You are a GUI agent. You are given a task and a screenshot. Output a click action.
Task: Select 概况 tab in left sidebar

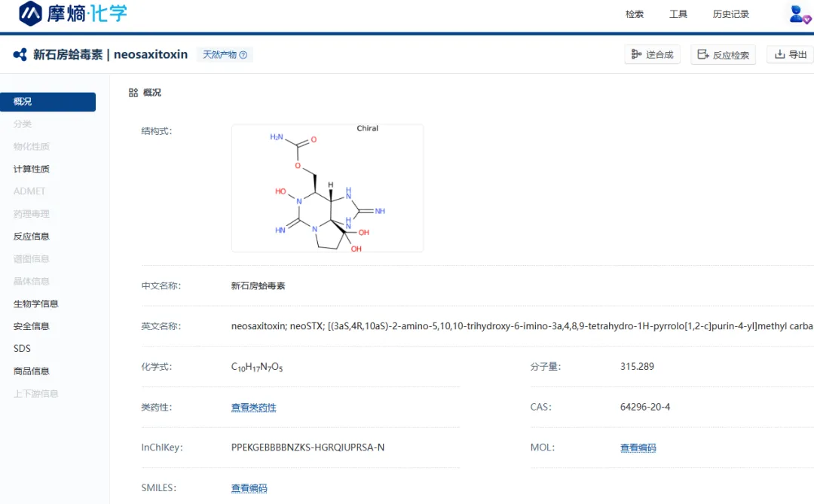(47, 102)
